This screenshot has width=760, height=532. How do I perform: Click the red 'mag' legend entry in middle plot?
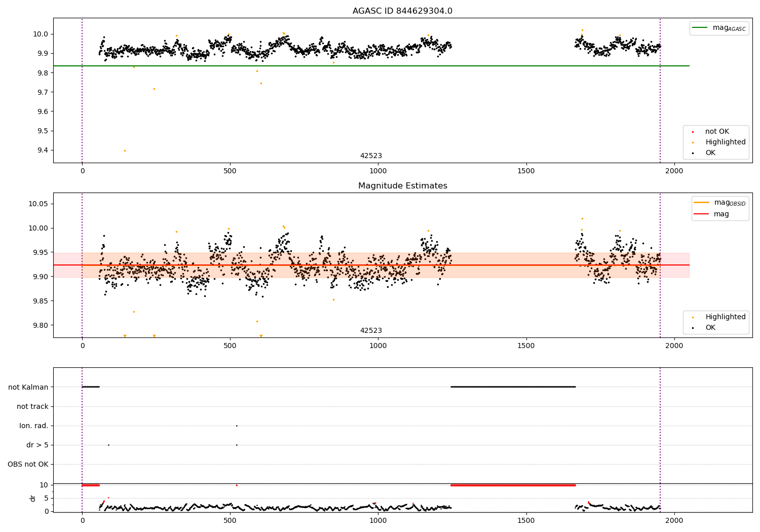click(712, 214)
